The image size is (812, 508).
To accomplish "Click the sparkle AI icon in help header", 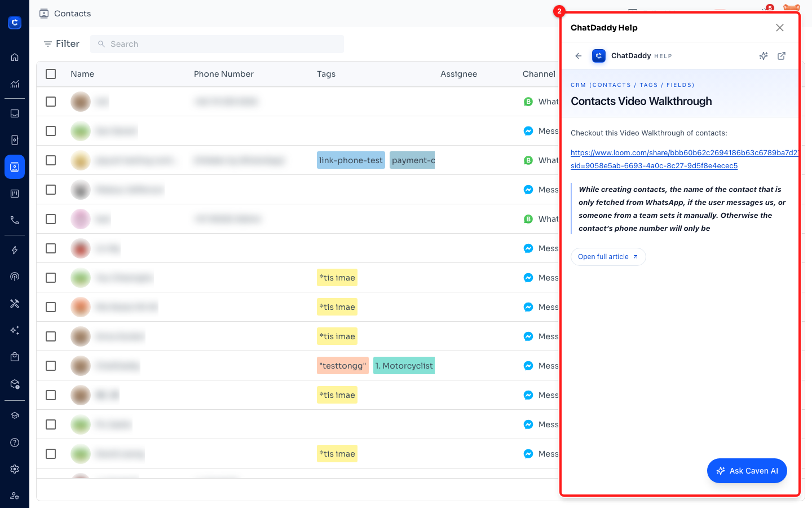I will (764, 56).
